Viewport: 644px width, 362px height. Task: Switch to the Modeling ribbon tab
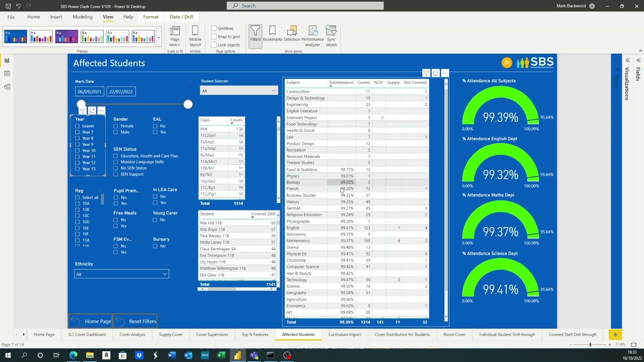(82, 17)
